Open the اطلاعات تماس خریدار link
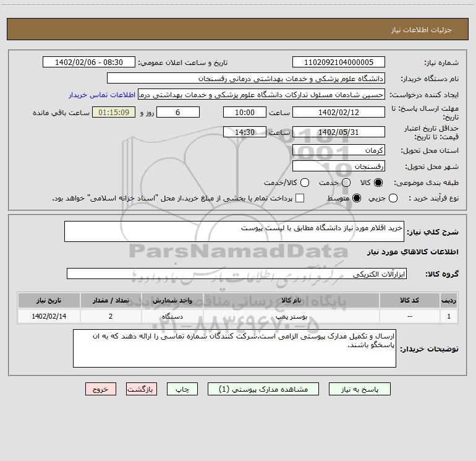 click(x=102, y=95)
